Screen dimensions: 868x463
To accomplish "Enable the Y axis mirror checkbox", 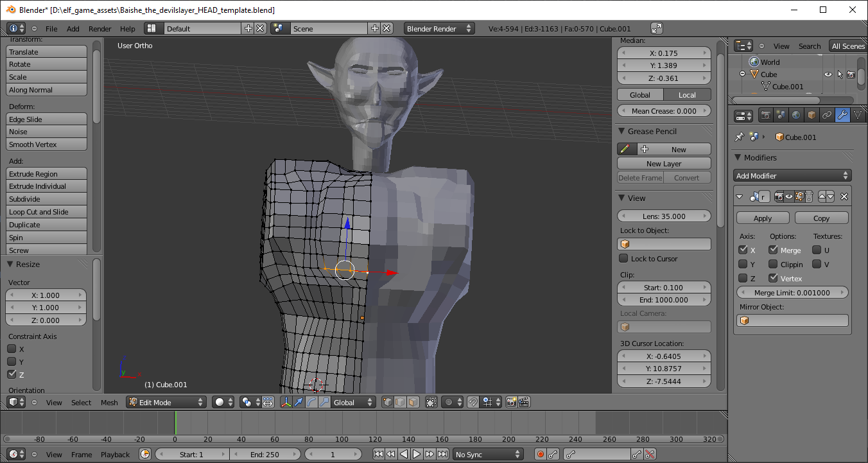I will click(x=743, y=264).
